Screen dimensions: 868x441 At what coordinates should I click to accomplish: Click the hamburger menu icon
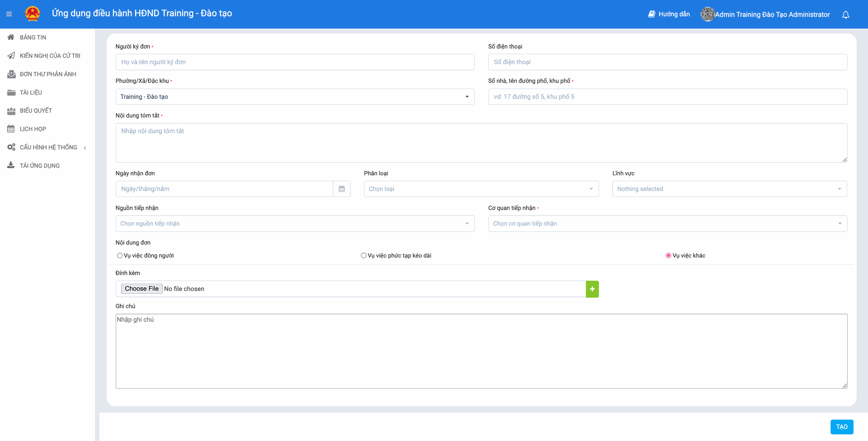click(9, 14)
